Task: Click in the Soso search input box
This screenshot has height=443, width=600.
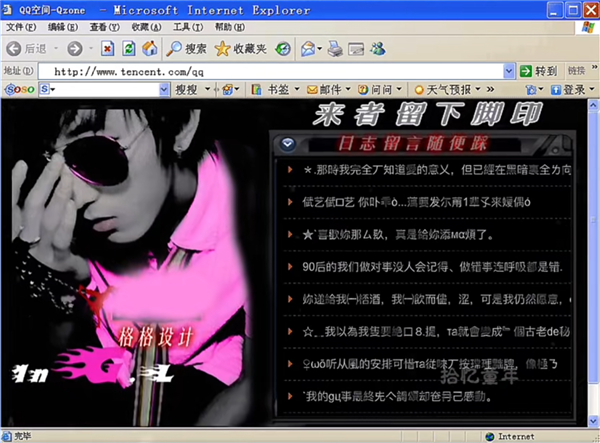Action: click(104, 90)
